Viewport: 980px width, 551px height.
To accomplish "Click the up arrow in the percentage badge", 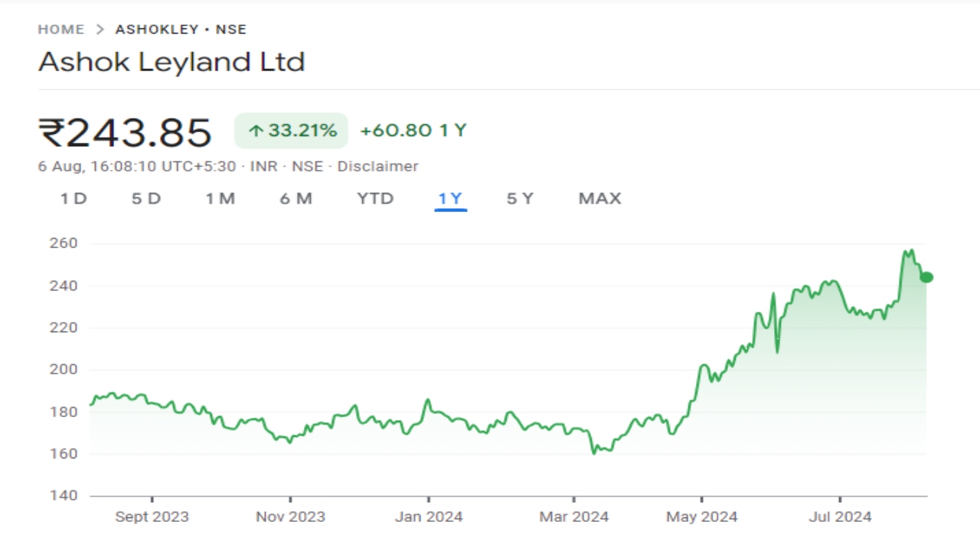I will tap(256, 131).
